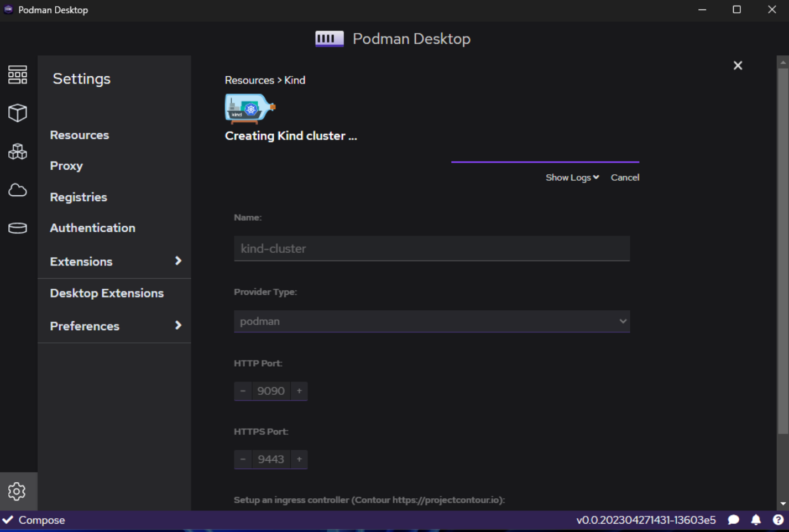Screen dimensions: 789x532
Task: Increase the HTTP Port with the plus button
Action: point(299,391)
